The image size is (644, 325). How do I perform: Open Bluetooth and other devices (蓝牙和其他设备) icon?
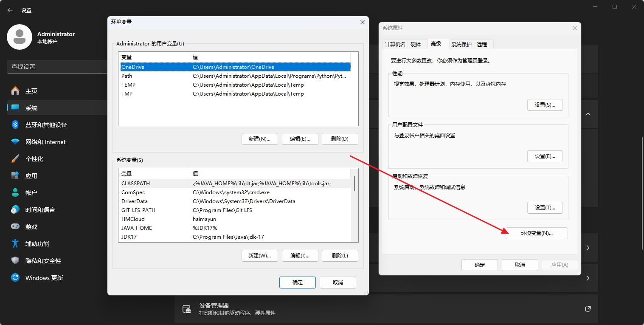[x=15, y=125]
